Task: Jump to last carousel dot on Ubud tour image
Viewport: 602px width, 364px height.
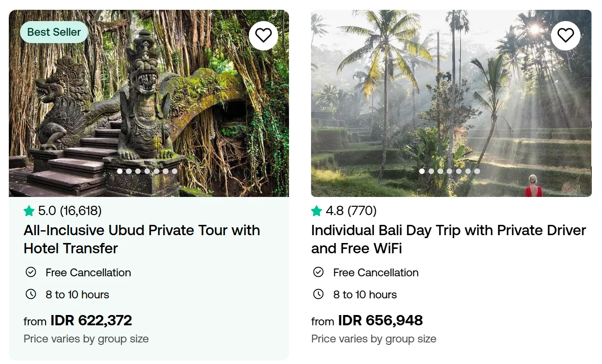Action: (x=174, y=171)
